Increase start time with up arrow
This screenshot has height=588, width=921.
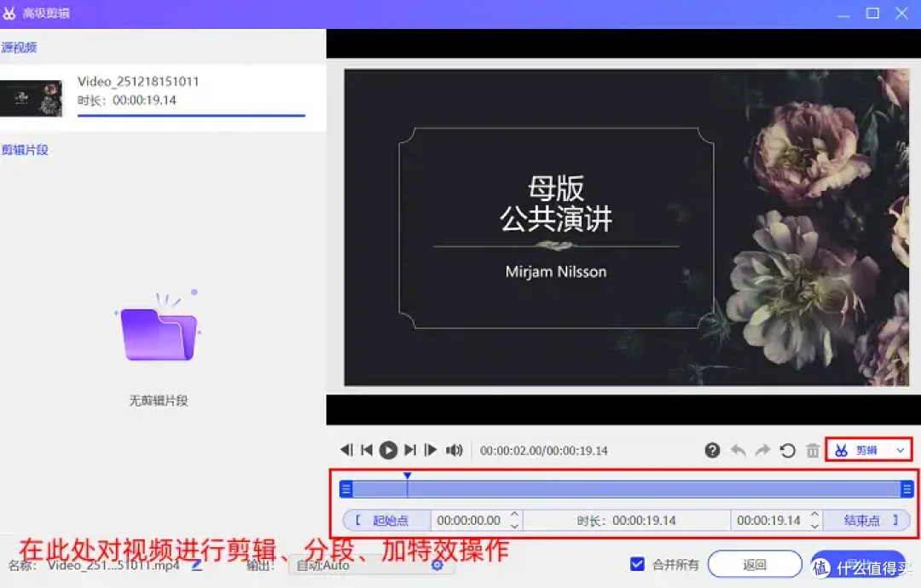[514, 514]
